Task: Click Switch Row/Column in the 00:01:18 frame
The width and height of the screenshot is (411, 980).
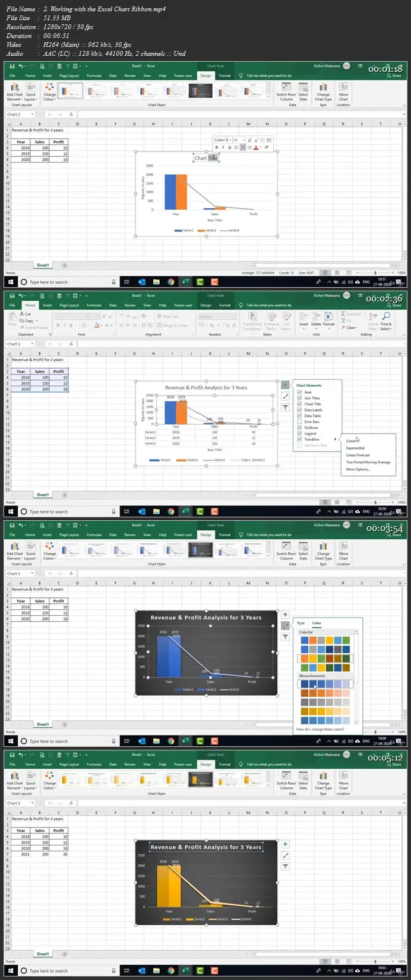Action: point(286,91)
